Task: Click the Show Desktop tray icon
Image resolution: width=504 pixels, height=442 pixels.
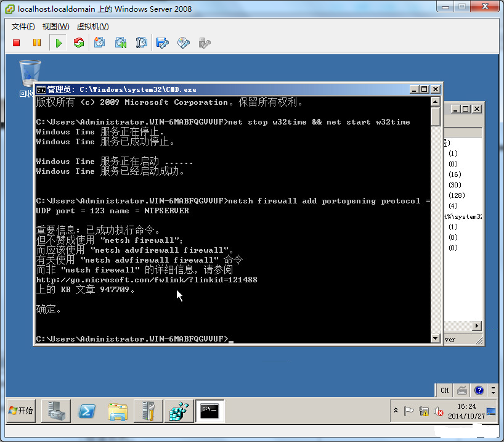Action: (x=491, y=411)
